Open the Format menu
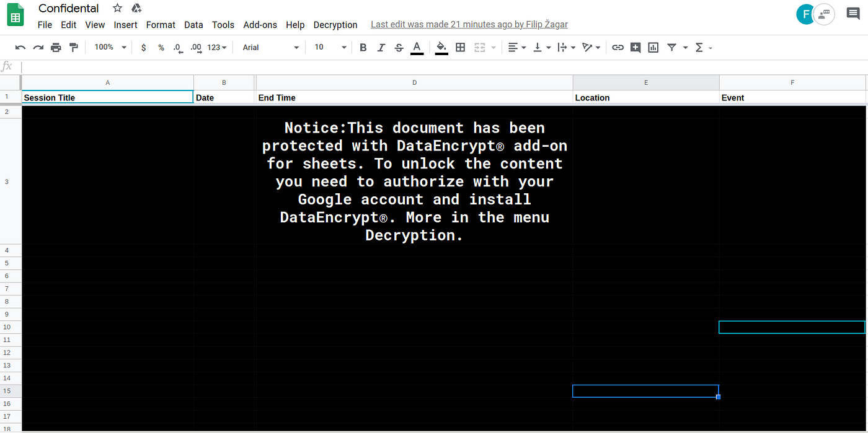 161,25
